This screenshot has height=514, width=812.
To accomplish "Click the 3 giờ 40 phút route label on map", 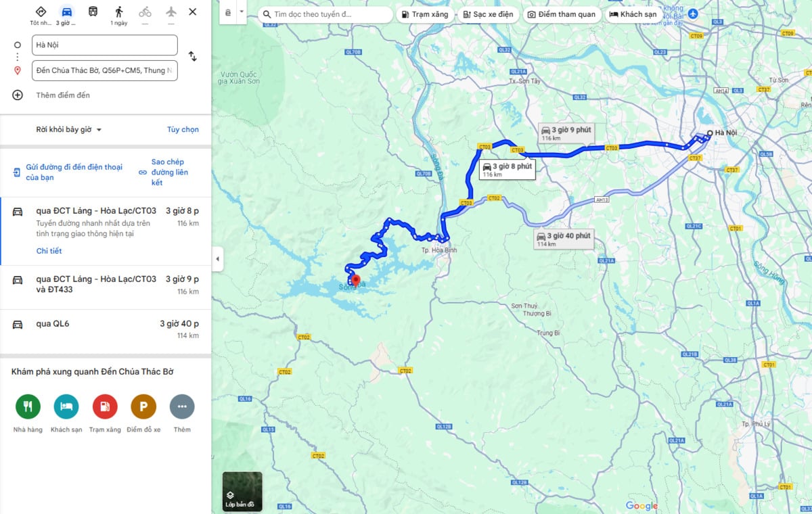I will point(563,239).
